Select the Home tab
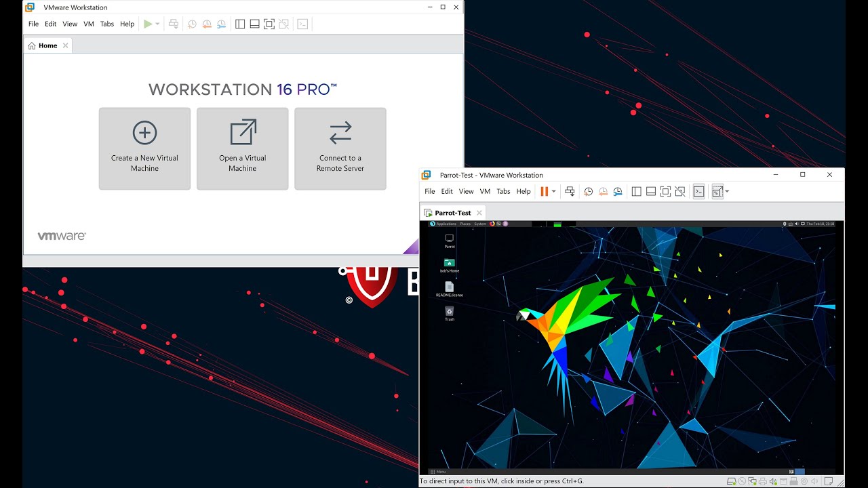This screenshot has height=488, width=868. click(48, 45)
